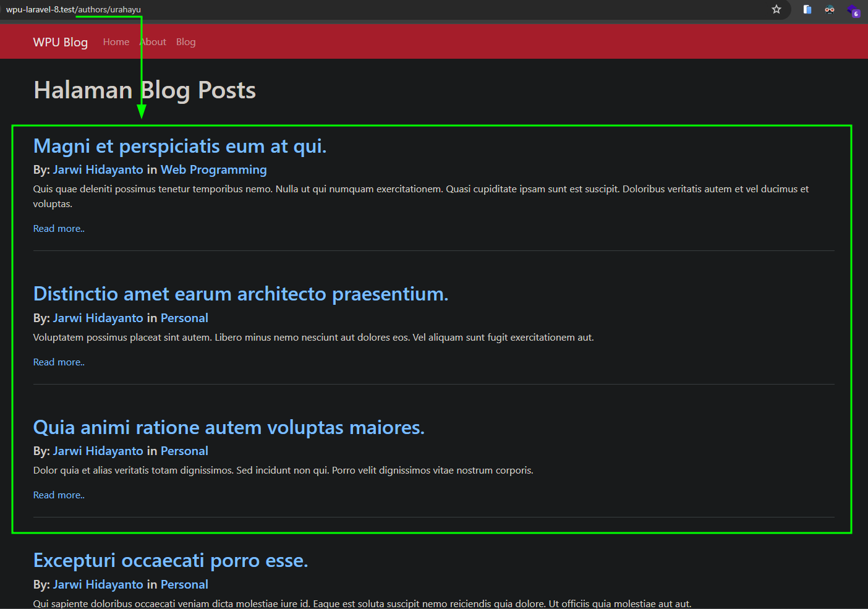The image size is (868, 609).
Task: Open the About page from navbar
Action: 153,42
